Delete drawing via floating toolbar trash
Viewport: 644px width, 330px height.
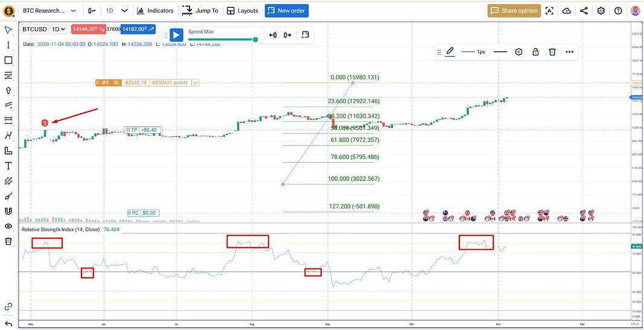point(552,52)
